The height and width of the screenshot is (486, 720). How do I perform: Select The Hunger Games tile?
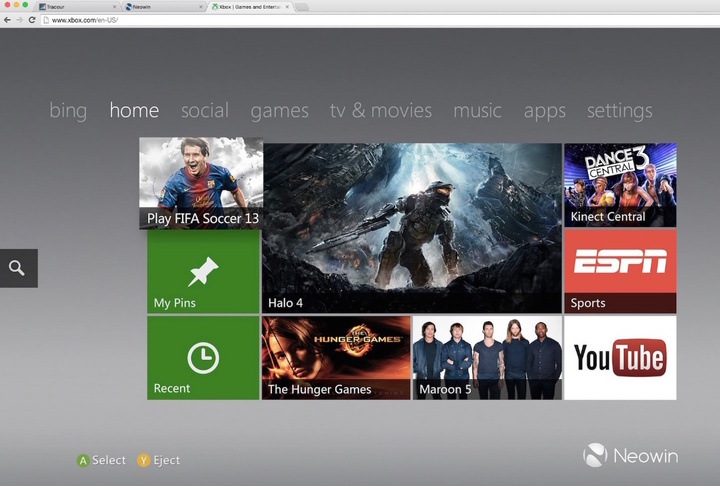point(336,358)
